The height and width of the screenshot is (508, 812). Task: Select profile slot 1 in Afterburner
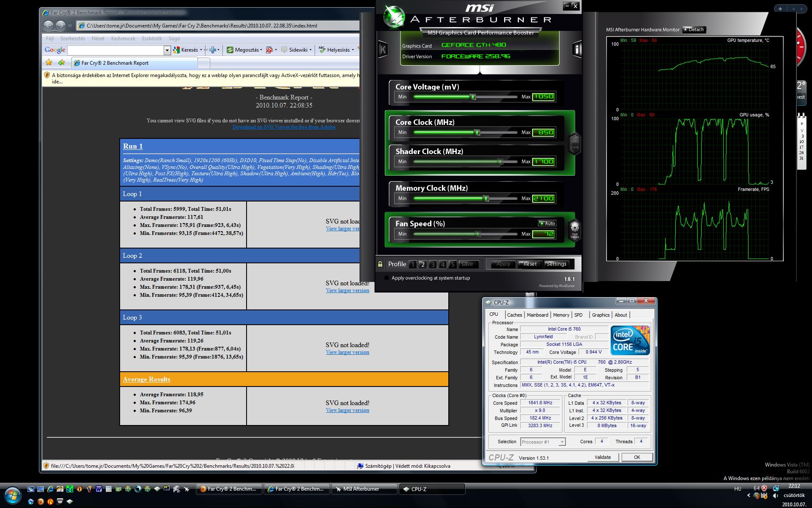coord(412,264)
